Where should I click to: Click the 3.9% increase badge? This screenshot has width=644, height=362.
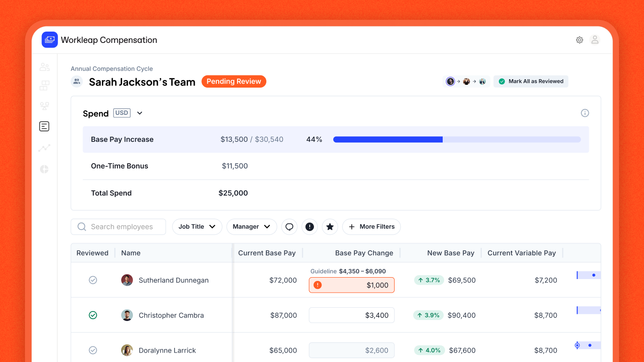(429, 315)
